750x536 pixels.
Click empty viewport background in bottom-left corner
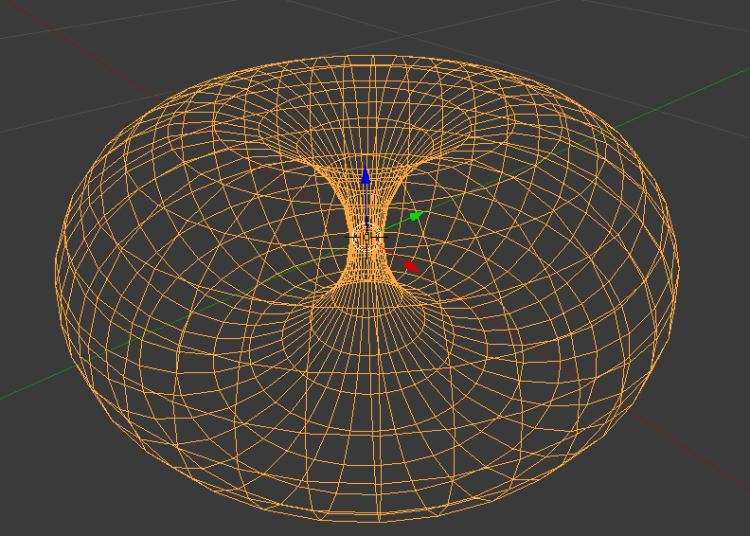40,500
